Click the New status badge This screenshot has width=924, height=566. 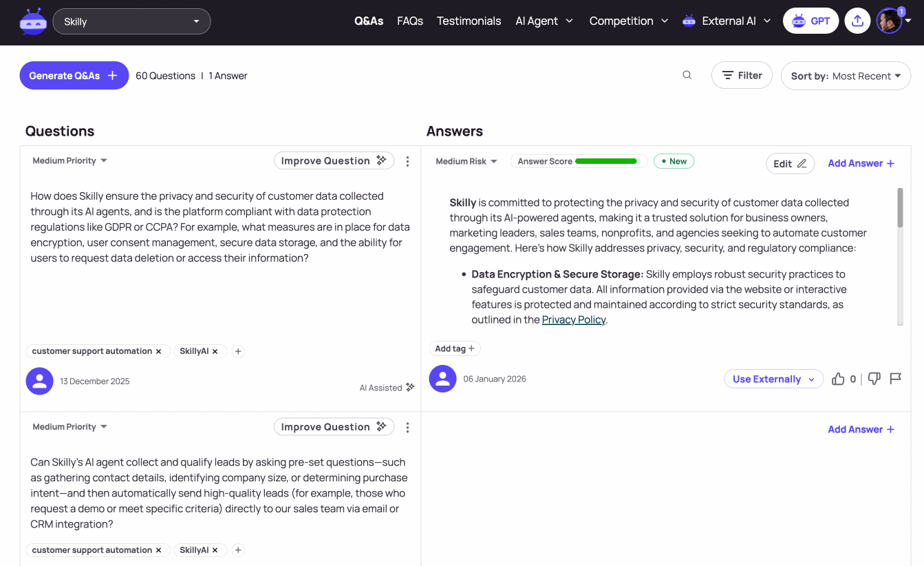(674, 161)
